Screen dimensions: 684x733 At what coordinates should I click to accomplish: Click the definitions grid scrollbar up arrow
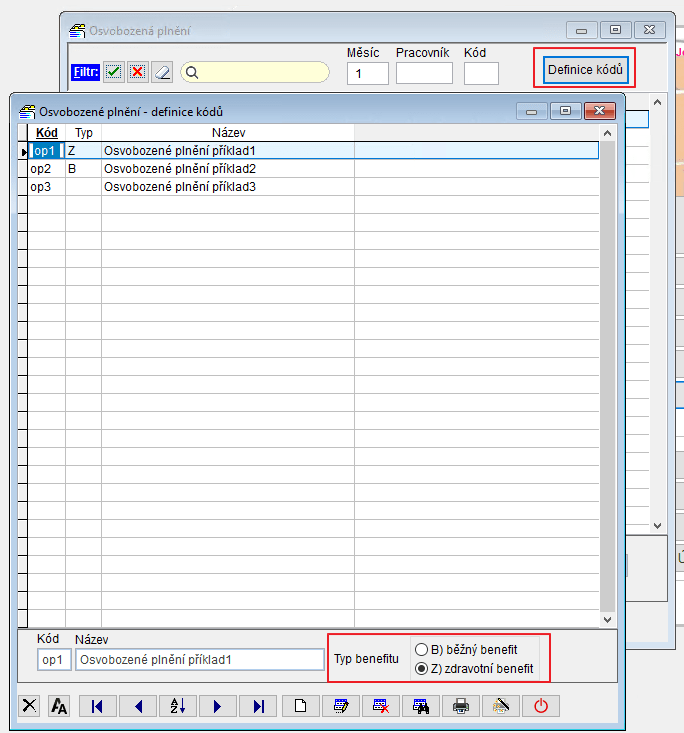click(607, 133)
